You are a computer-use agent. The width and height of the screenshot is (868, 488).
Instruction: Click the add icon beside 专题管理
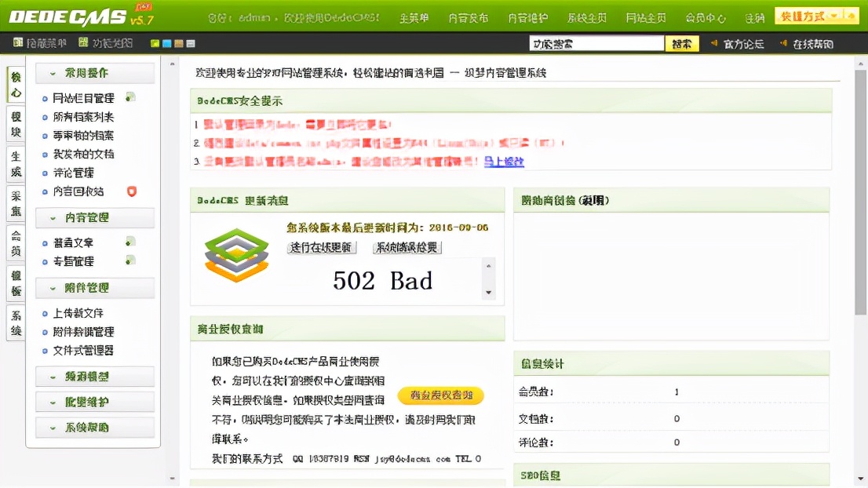point(130,260)
